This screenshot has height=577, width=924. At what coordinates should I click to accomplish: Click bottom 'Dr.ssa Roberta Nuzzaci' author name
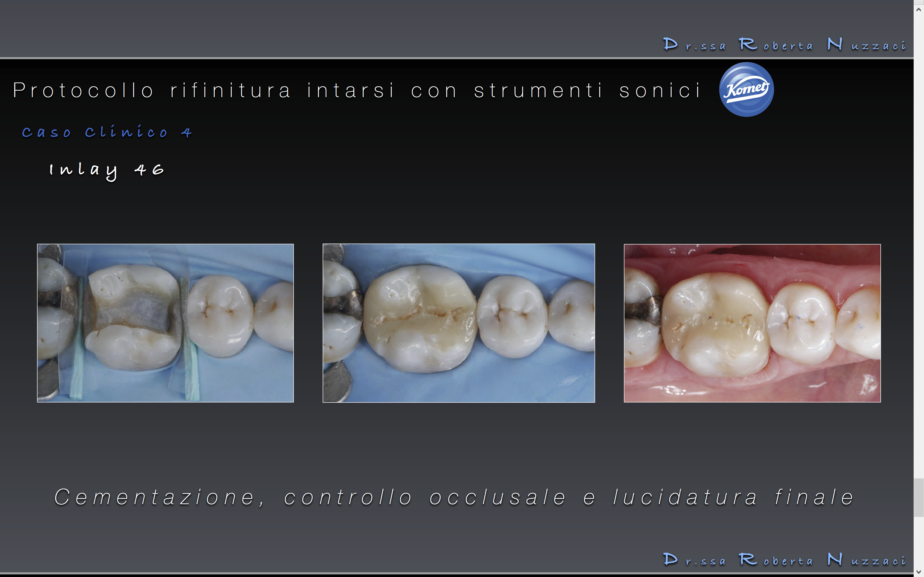[x=784, y=560]
